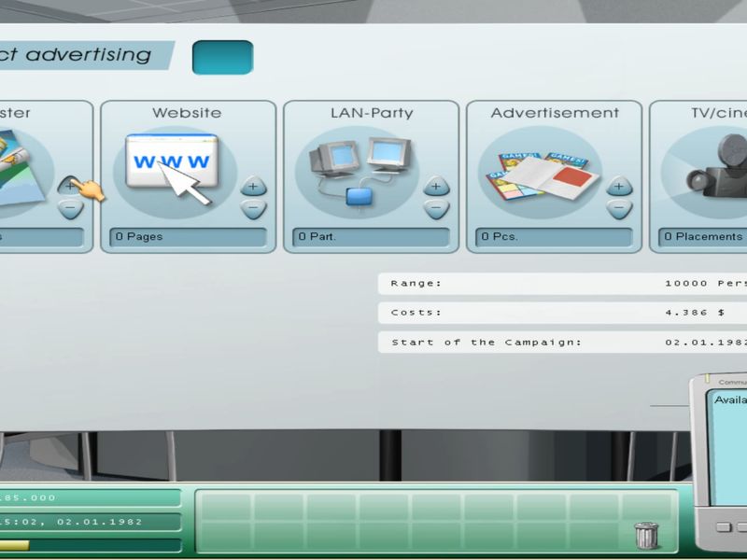Click the small button on the PDA device

pyautogui.click(x=724, y=527)
